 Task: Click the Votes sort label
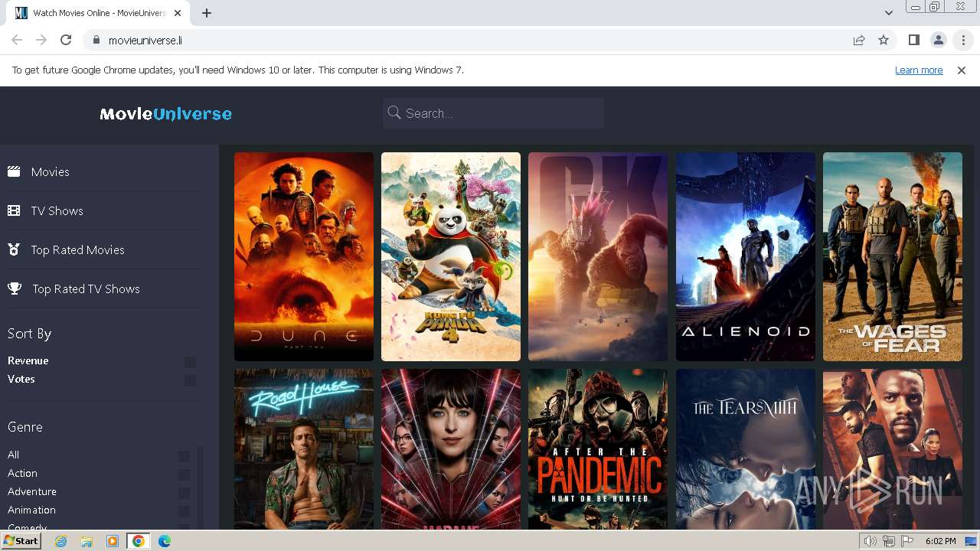click(21, 379)
